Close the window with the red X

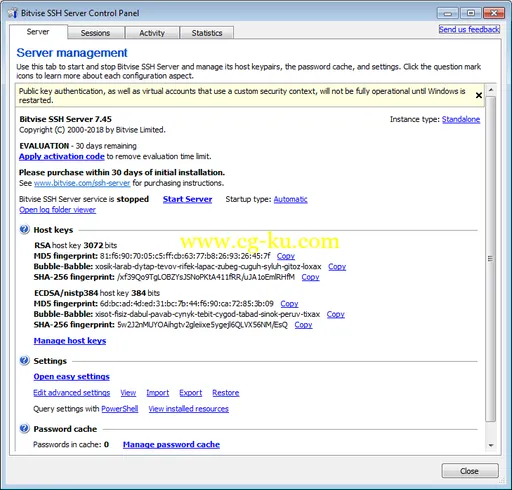[x=494, y=13]
